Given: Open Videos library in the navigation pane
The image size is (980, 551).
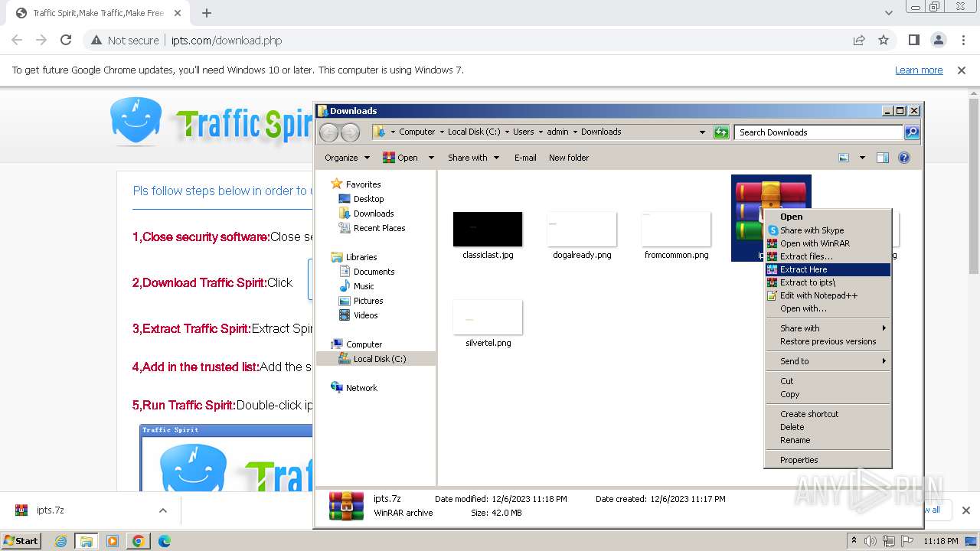Looking at the screenshot, I should (365, 315).
